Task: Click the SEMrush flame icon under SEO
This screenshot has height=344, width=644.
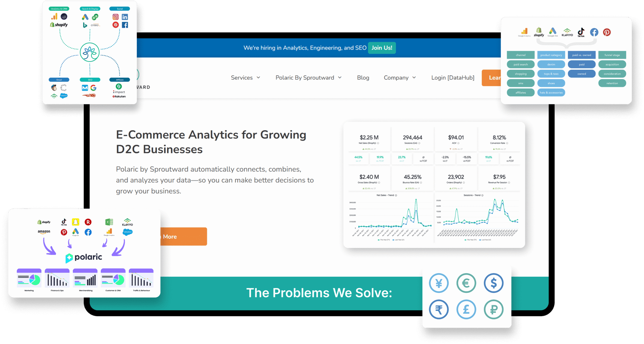Action: 89,95
